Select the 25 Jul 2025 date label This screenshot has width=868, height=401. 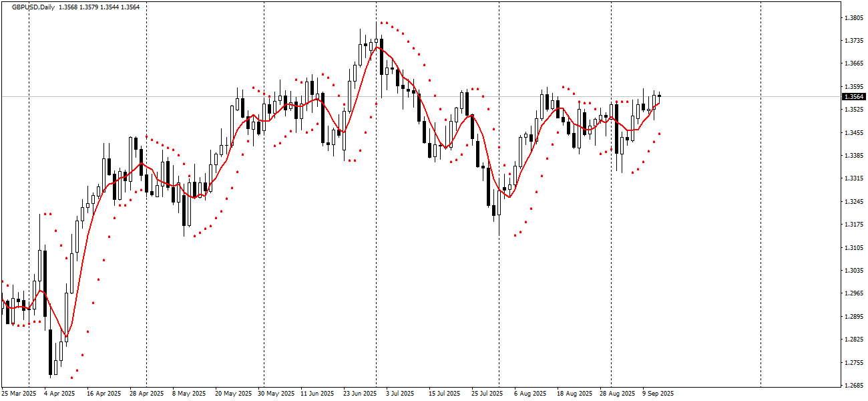tap(488, 394)
